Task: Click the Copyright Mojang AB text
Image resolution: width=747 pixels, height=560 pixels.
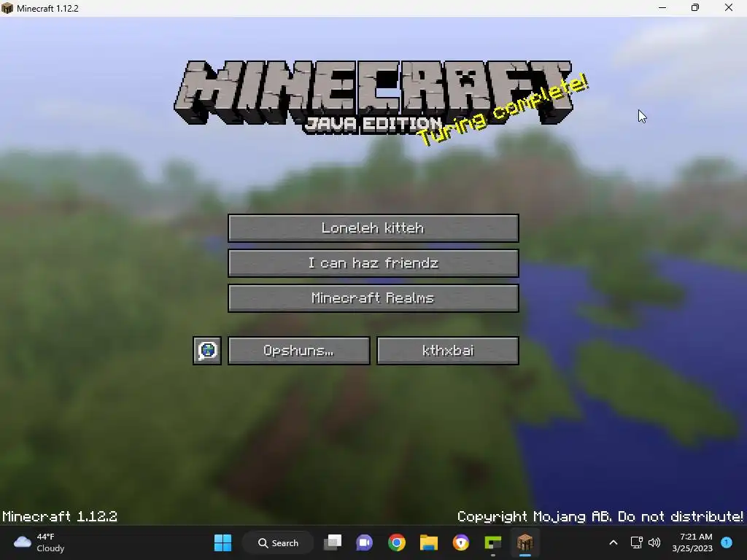Action: tap(600, 517)
